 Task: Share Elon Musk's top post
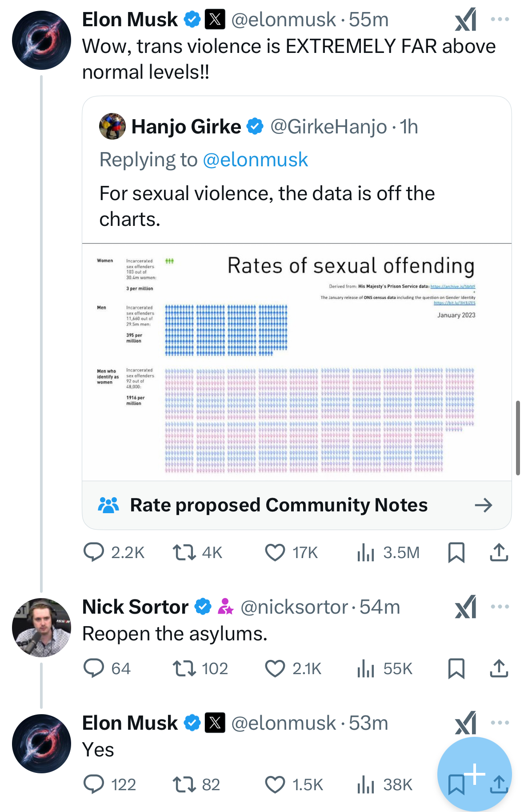[x=499, y=552]
